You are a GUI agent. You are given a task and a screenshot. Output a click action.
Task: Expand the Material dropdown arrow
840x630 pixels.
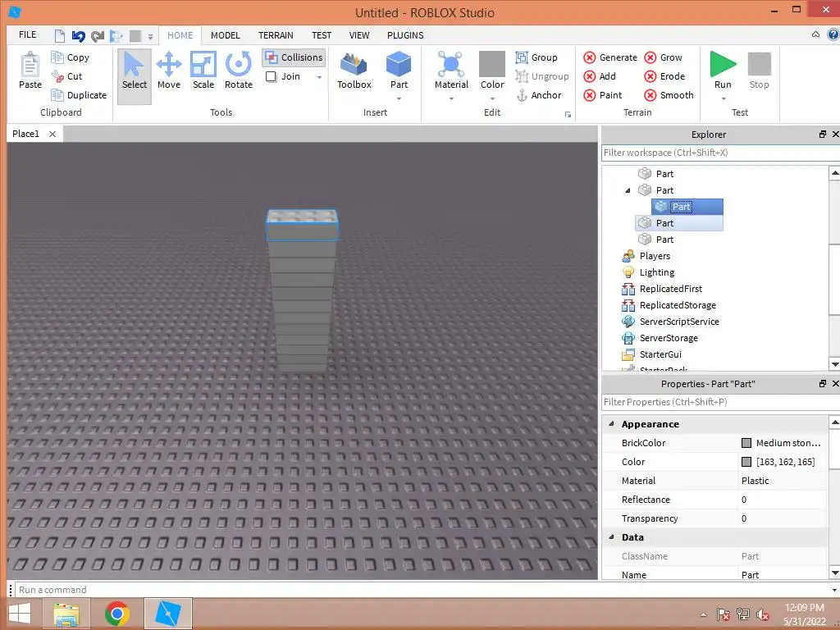451,98
